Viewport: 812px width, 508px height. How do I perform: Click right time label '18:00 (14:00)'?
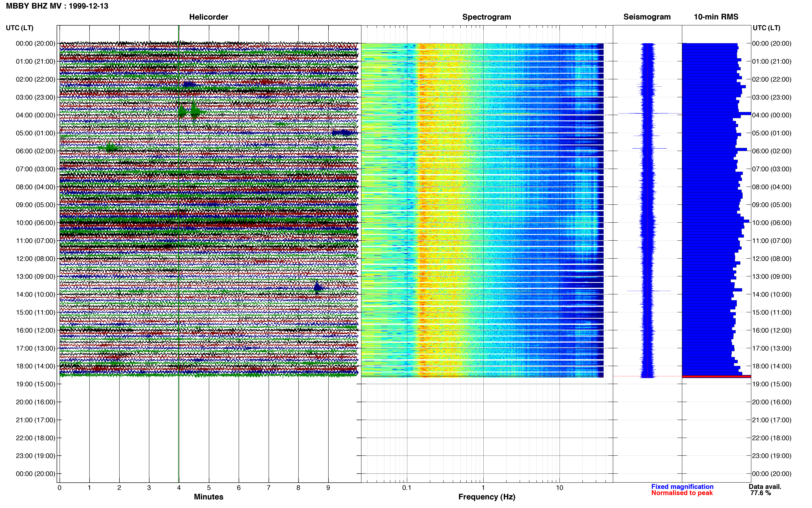[x=772, y=366]
